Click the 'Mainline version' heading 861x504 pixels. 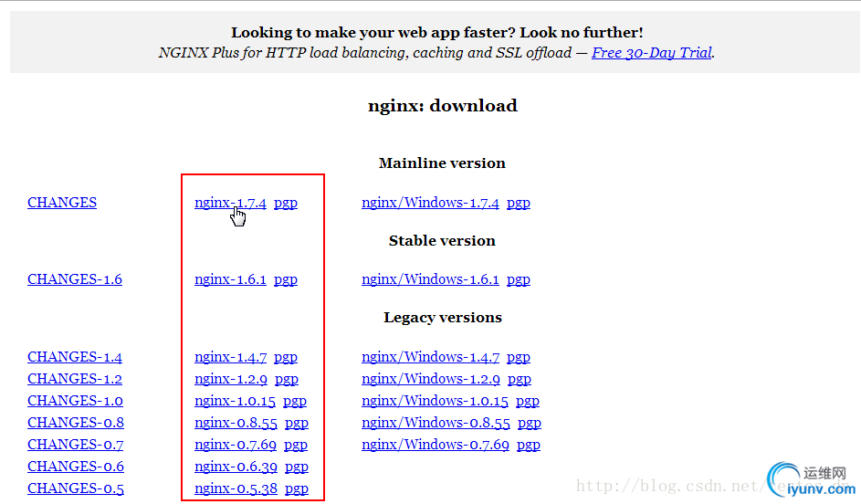pos(442,163)
